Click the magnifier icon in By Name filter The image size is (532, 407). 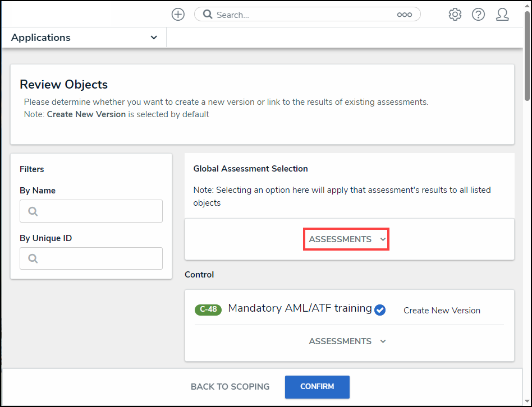(x=33, y=211)
